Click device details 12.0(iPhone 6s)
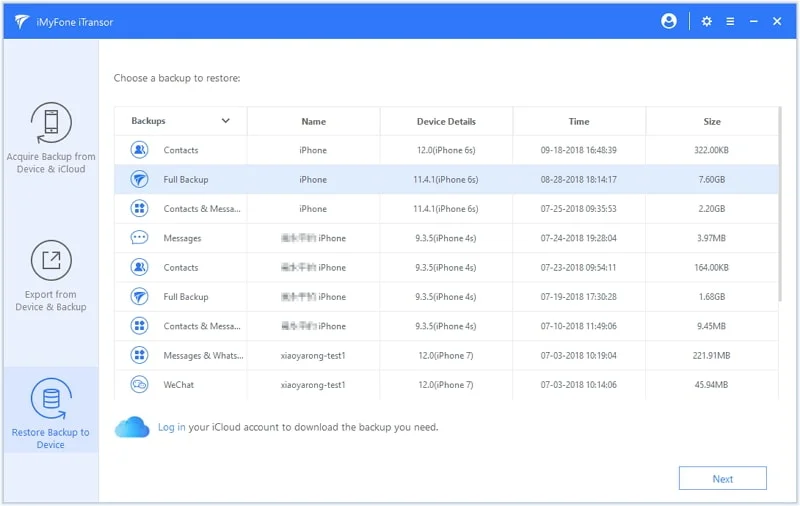Screen dimensions: 800x506 point(446,150)
